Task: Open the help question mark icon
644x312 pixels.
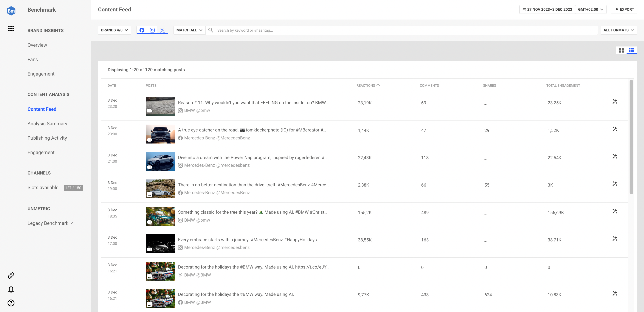Action: click(11, 303)
